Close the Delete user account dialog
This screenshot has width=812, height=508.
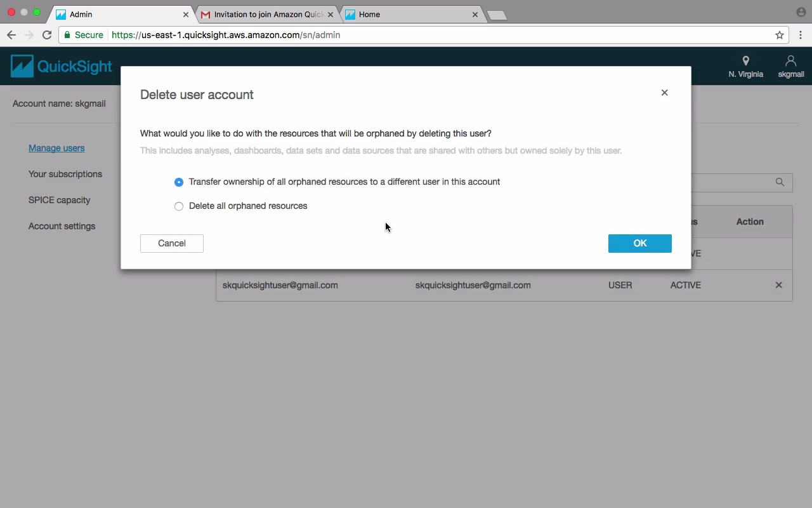click(664, 93)
